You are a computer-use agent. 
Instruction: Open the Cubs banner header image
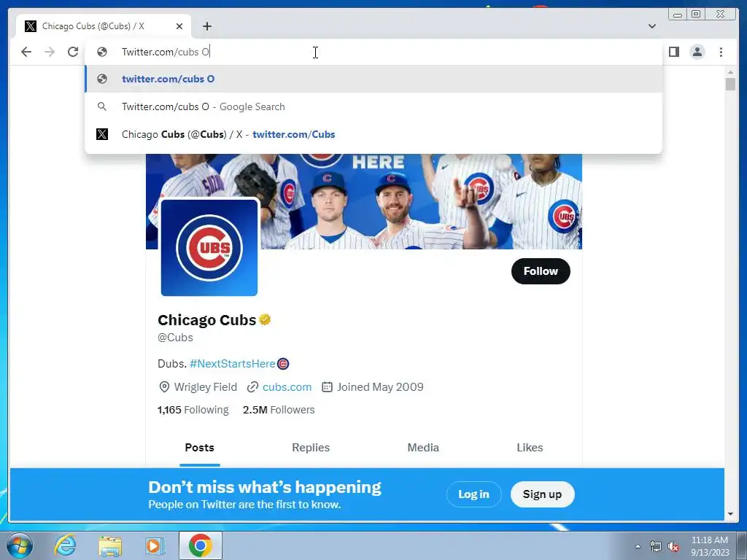(x=364, y=201)
